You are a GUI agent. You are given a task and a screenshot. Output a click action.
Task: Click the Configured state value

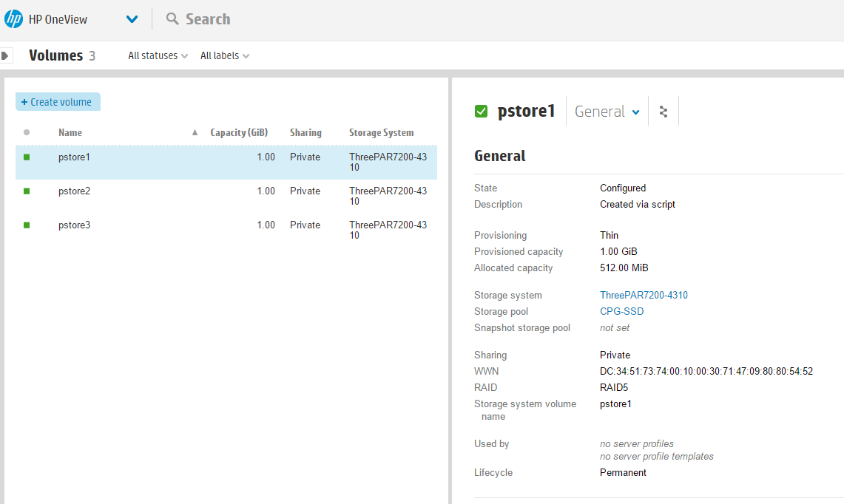pyautogui.click(x=623, y=188)
